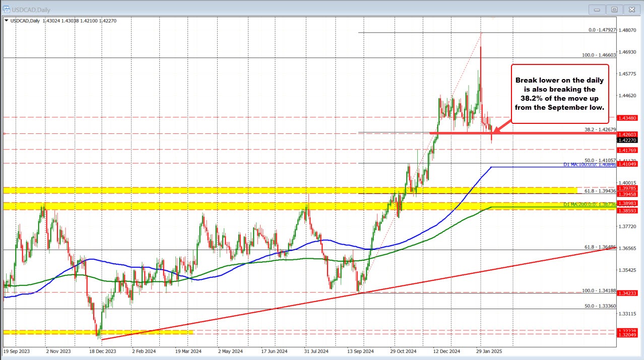644x360 pixels.
Task: Select the red 1.42603 current price label
Action: pyautogui.click(x=627, y=134)
